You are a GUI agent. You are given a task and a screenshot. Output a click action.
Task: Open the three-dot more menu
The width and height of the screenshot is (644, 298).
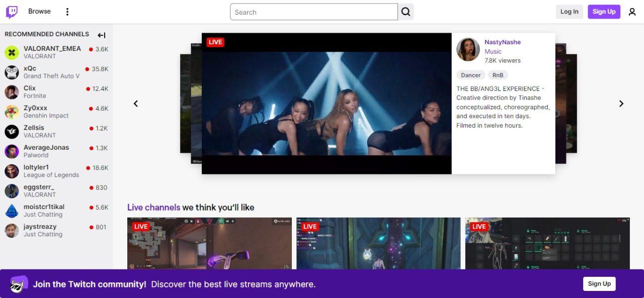[67, 12]
